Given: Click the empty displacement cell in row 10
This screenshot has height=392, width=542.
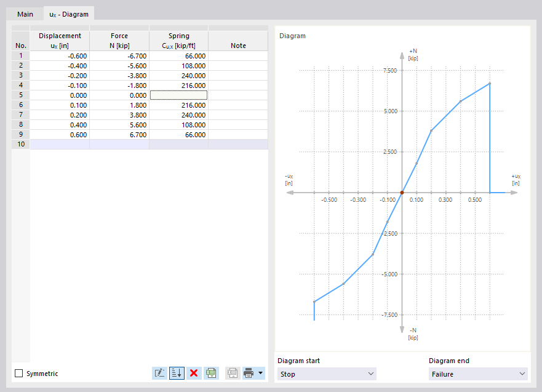Looking at the screenshot, I should [60, 144].
